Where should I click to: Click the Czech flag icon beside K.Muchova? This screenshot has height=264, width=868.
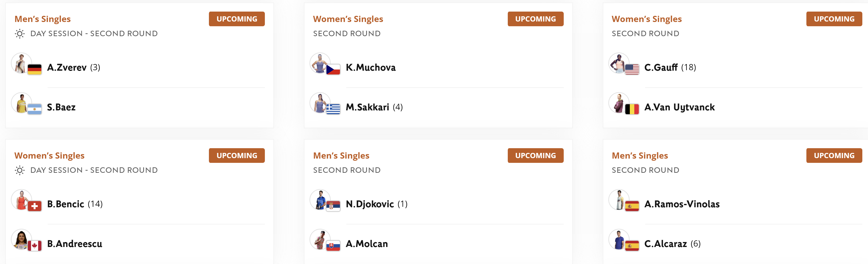point(333,69)
